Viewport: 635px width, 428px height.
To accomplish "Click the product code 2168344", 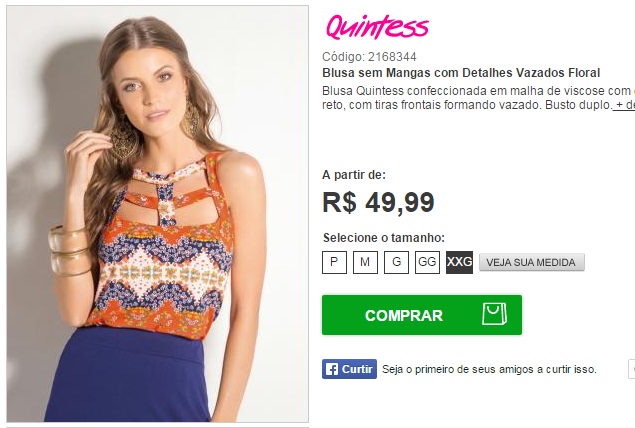I will (x=392, y=57).
